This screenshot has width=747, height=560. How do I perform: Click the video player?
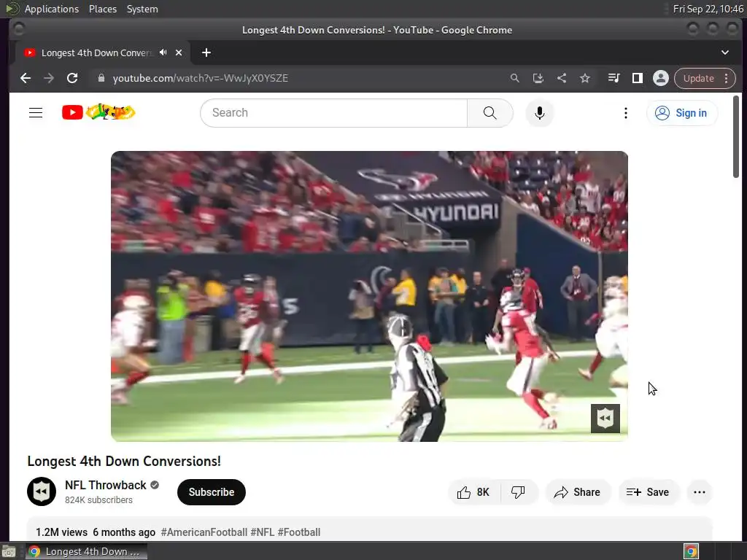coord(369,296)
